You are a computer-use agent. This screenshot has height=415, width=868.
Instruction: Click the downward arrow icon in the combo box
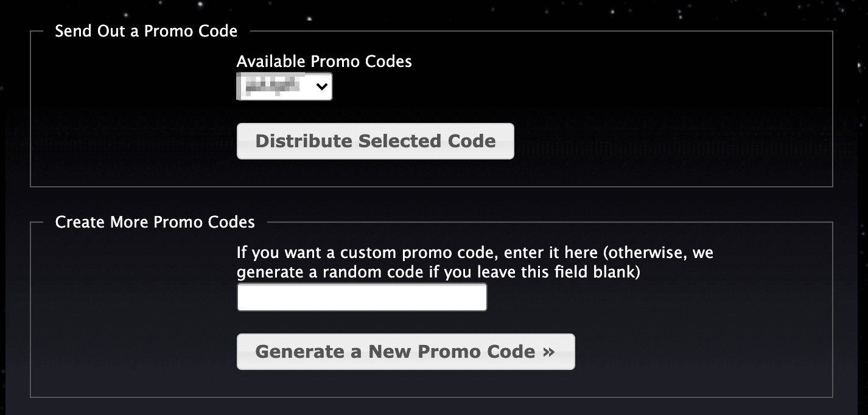pos(322,86)
